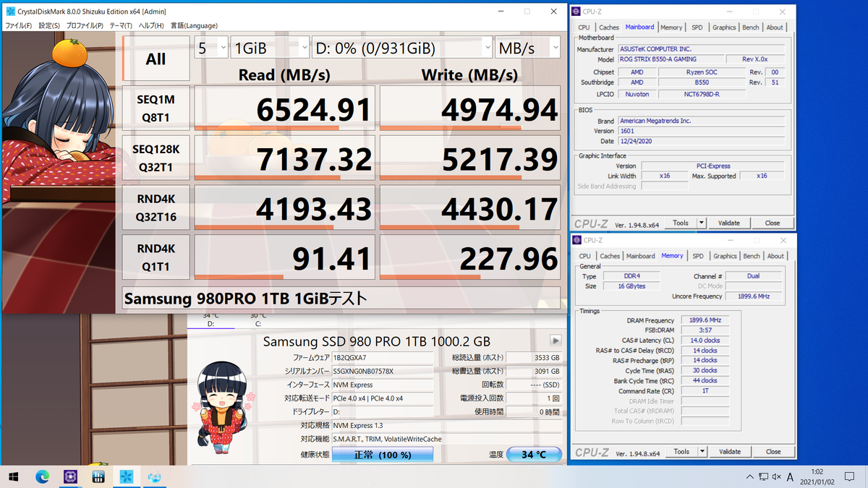This screenshot has height=488, width=868.
Task: Open the notification center icon
Action: (851, 476)
